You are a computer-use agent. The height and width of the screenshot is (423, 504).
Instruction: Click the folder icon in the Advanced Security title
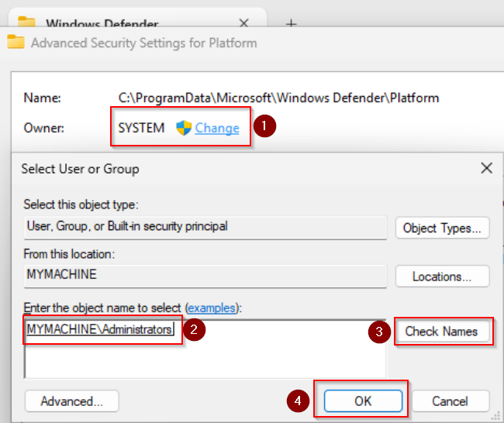coord(16,42)
